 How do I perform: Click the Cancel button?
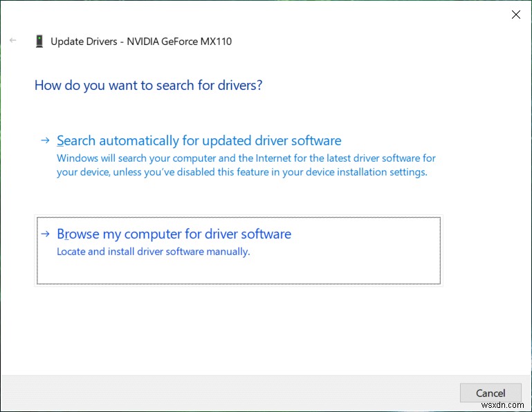(x=490, y=393)
